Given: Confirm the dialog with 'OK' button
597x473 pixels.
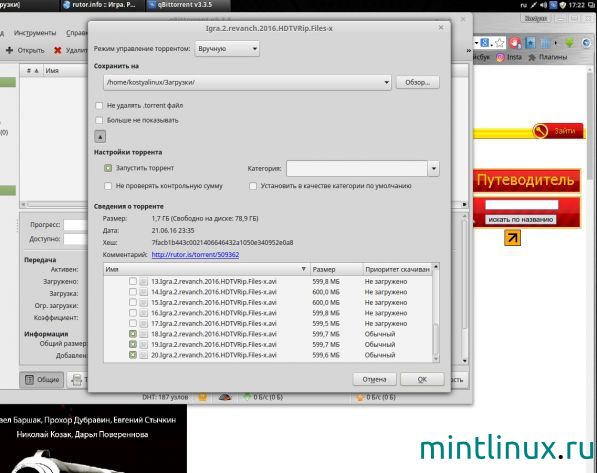Looking at the screenshot, I should (422, 379).
